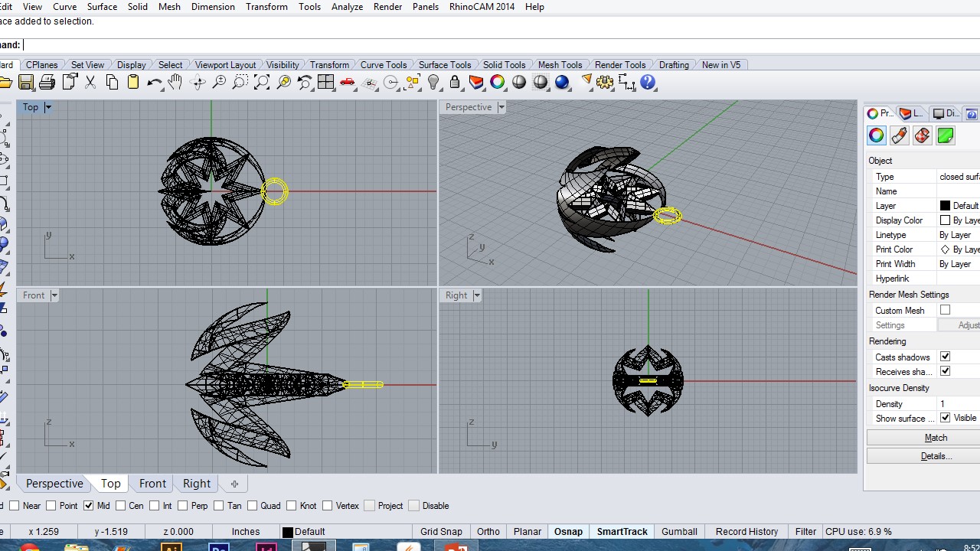The image size is (980, 551).
Task: Enable the Point osnap checkbox
Action: [51, 506]
